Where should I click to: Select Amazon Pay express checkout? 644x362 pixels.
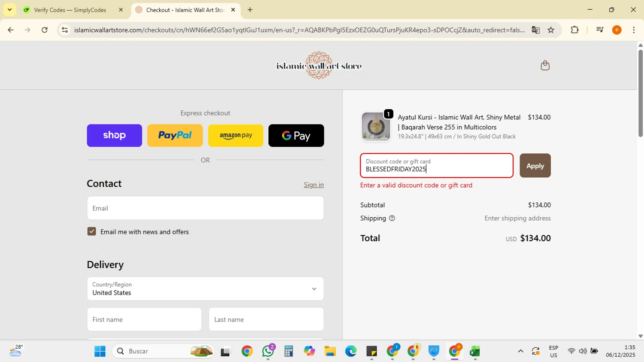point(236,136)
